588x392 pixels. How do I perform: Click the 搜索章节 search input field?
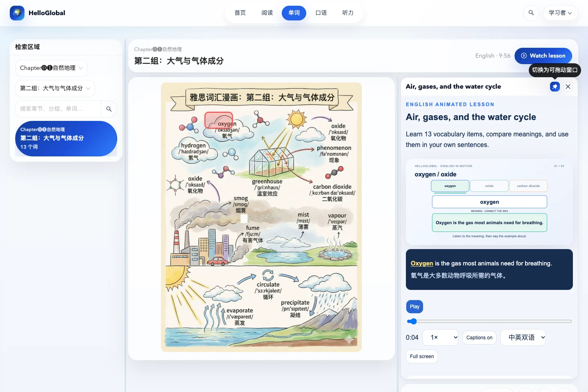pos(58,109)
